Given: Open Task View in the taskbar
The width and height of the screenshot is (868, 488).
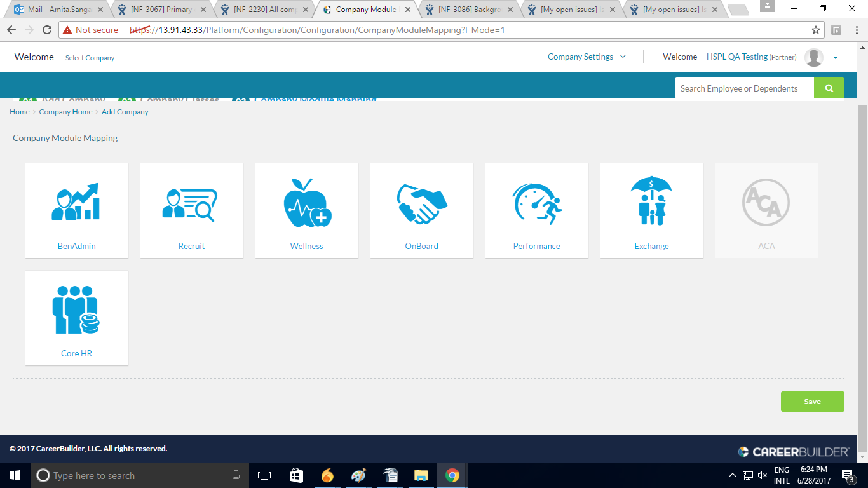Looking at the screenshot, I should [264, 475].
